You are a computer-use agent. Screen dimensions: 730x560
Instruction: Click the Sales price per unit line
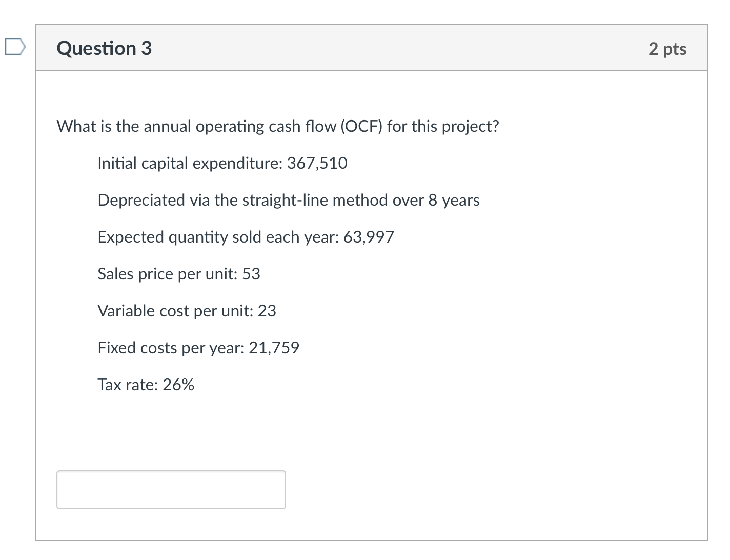(178, 274)
